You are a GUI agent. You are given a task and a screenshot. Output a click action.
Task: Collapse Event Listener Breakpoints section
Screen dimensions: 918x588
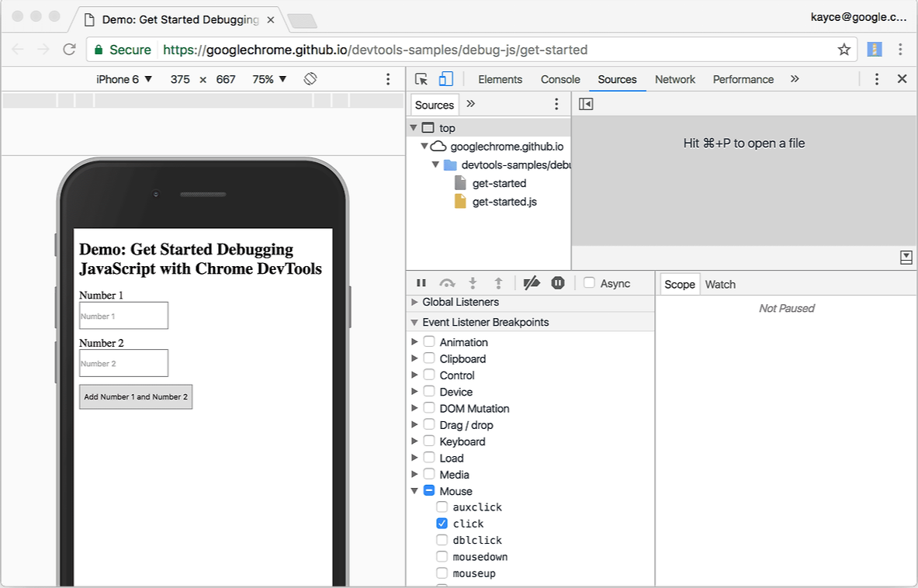click(x=414, y=323)
